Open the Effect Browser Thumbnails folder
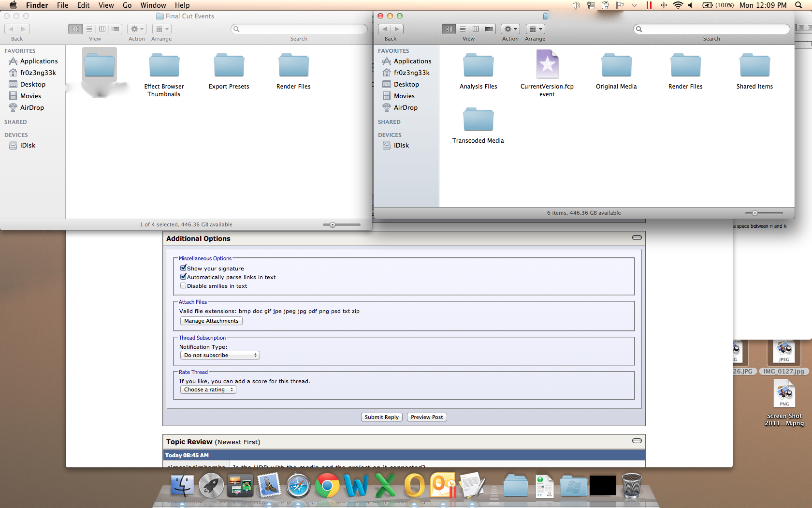The width and height of the screenshot is (812, 508). coord(164,66)
